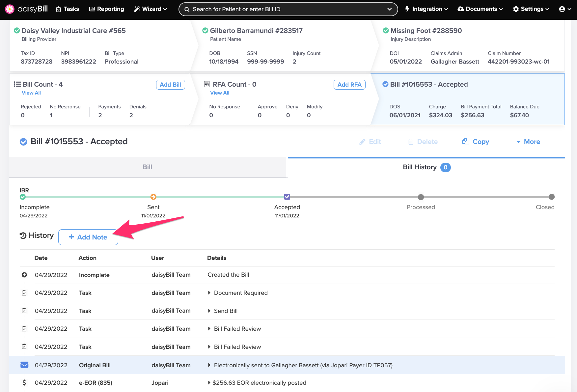The image size is (577, 392).
Task: Expand the Document Required task details
Action: coord(209,293)
